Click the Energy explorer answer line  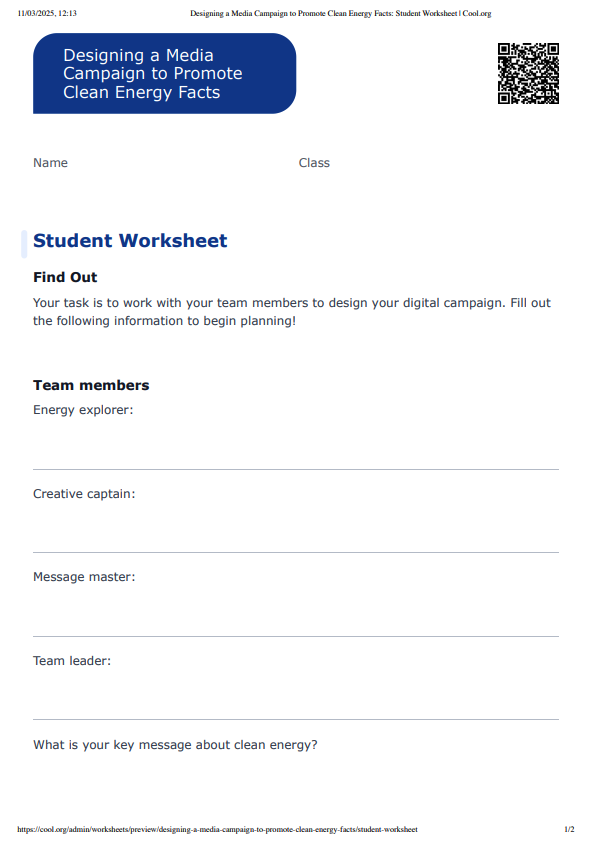pos(296,469)
